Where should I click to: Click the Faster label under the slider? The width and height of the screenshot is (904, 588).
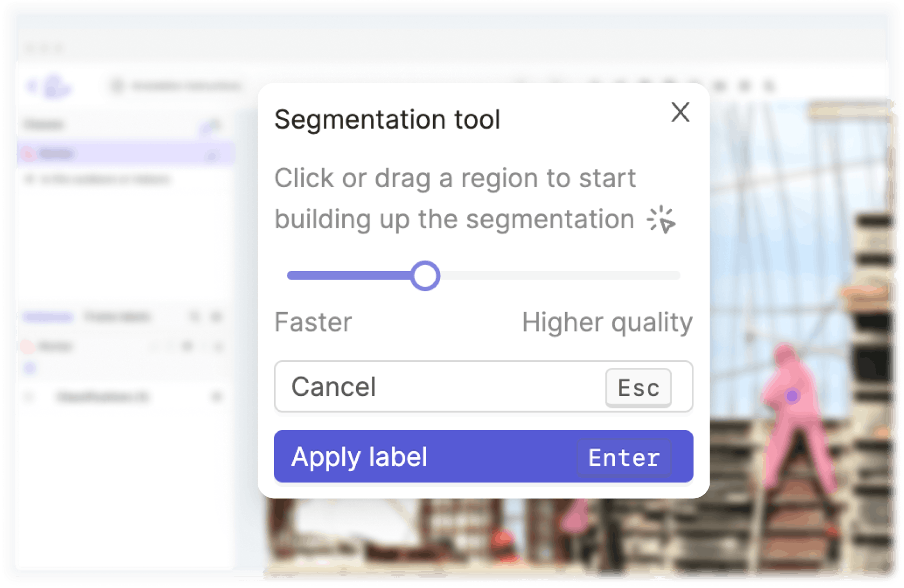(x=313, y=322)
